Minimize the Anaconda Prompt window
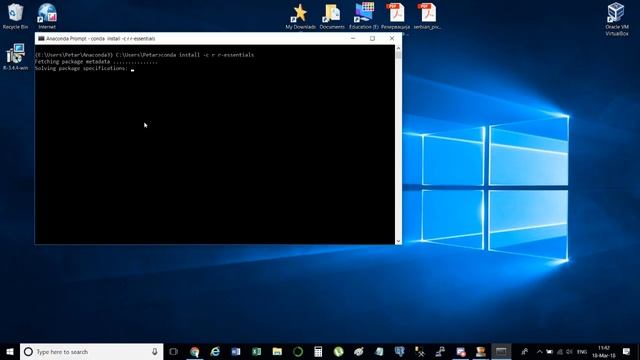This screenshot has width=640, height=360. tap(353, 38)
